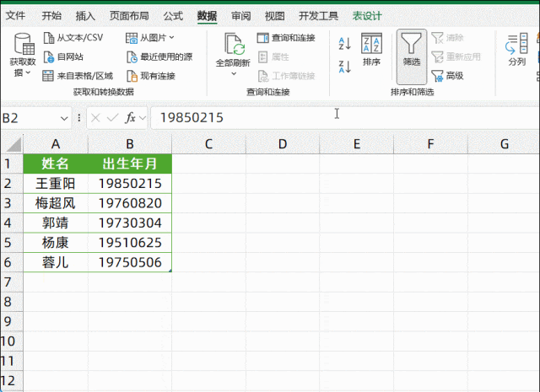Click the 出生年月 header cell
The height and width of the screenshot is (392, 540).
click(130, 164)
